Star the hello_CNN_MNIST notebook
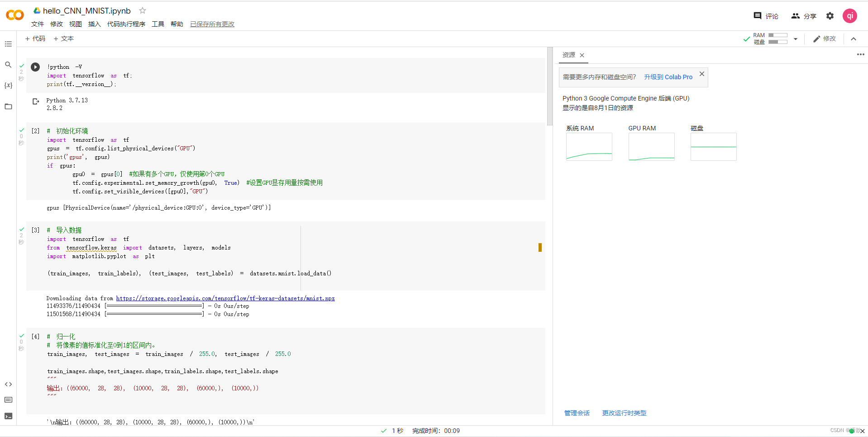The height and width of the screenshot is (437, 868). tap(142, 10)
